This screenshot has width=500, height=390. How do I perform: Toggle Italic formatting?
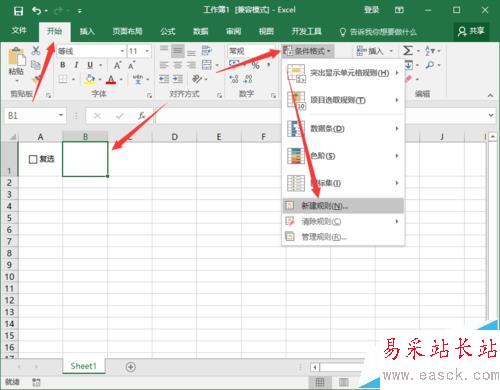[x=76, y=65]
